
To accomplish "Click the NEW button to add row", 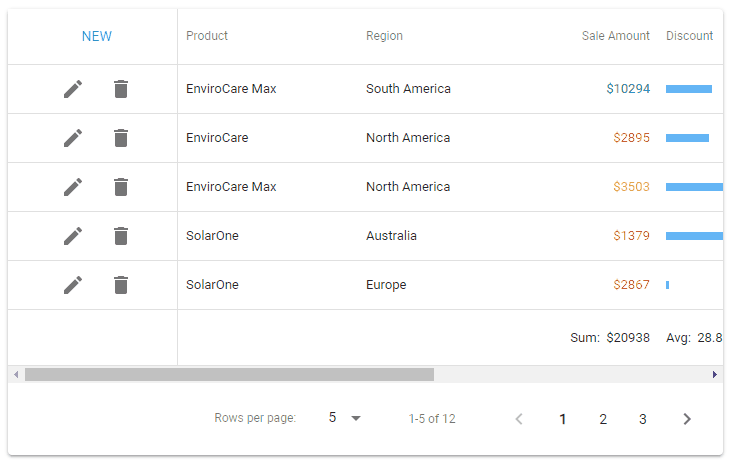I will coord(97,37).
